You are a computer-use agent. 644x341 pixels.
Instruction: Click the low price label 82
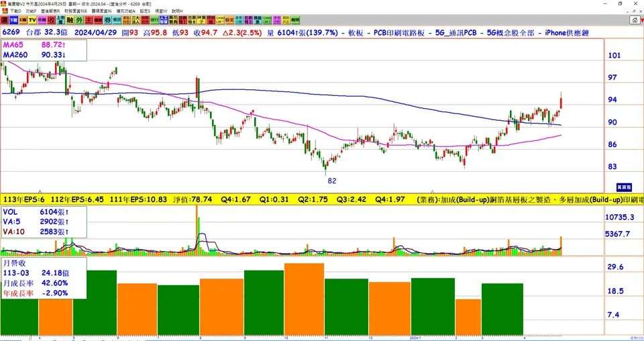coord(332,181)
